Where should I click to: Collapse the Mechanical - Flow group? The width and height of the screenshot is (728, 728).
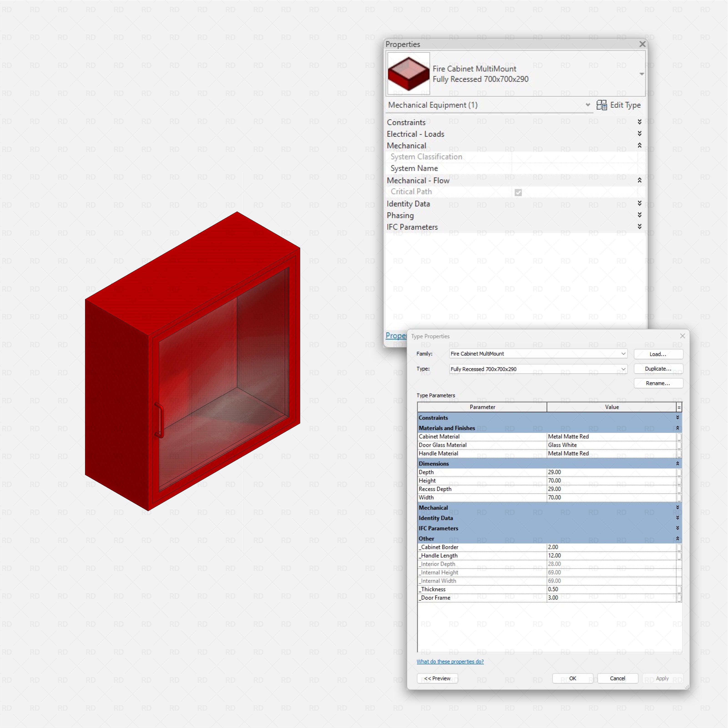click(640, 180)
